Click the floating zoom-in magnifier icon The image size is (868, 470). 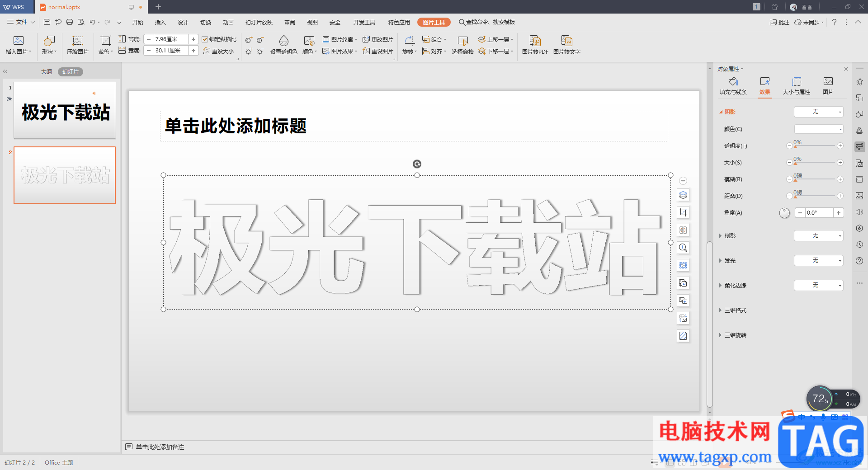pos(683,248)
